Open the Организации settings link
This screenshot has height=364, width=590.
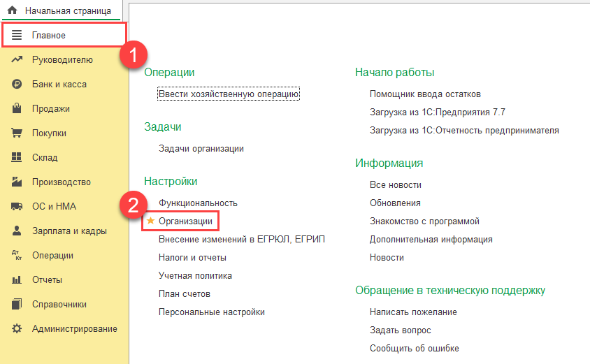tap(185, 221)
